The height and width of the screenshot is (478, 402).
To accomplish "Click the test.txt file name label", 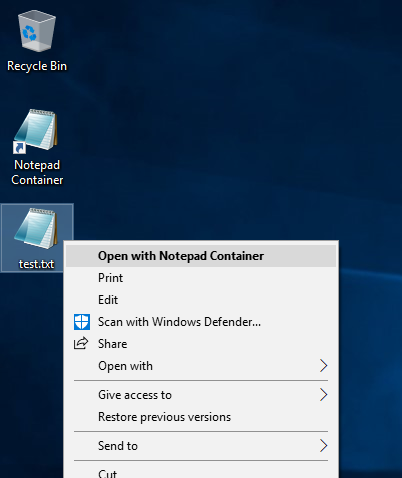I will click(36, 264).
